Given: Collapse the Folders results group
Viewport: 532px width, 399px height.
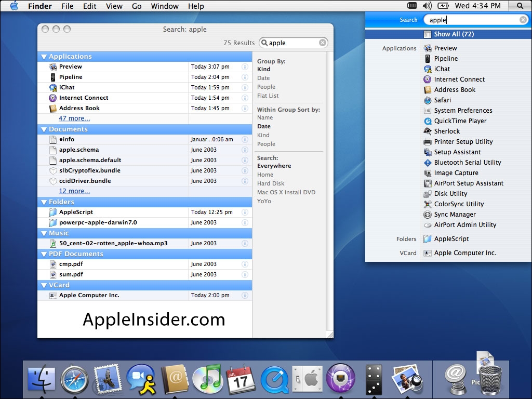Looking at the screenshot, I should tap(44, 202).
